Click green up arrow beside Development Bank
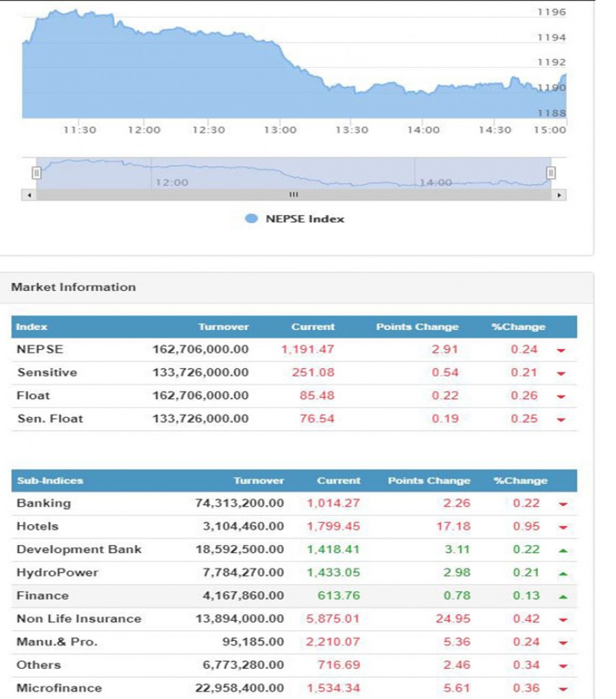 click(x=563, y=550)
